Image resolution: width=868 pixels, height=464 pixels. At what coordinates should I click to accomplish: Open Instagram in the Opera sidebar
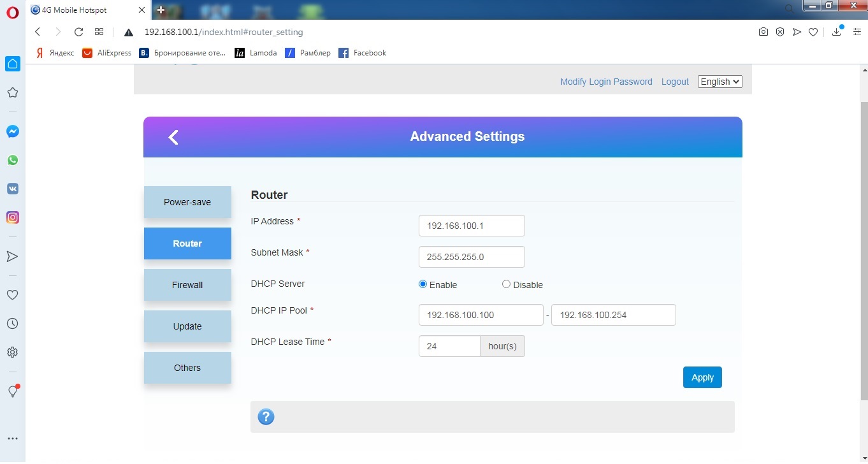point(12,217)
